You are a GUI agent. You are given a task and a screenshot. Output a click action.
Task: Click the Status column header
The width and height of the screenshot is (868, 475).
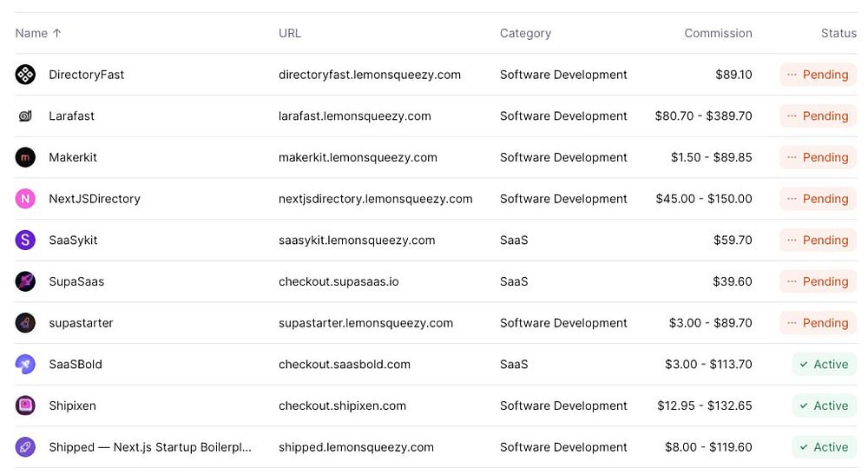(838, 33)
